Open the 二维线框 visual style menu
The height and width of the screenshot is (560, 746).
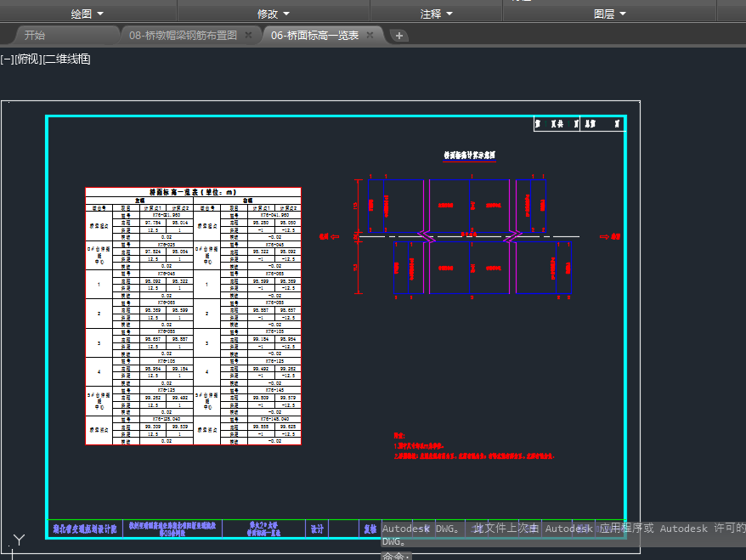[66, 59]
